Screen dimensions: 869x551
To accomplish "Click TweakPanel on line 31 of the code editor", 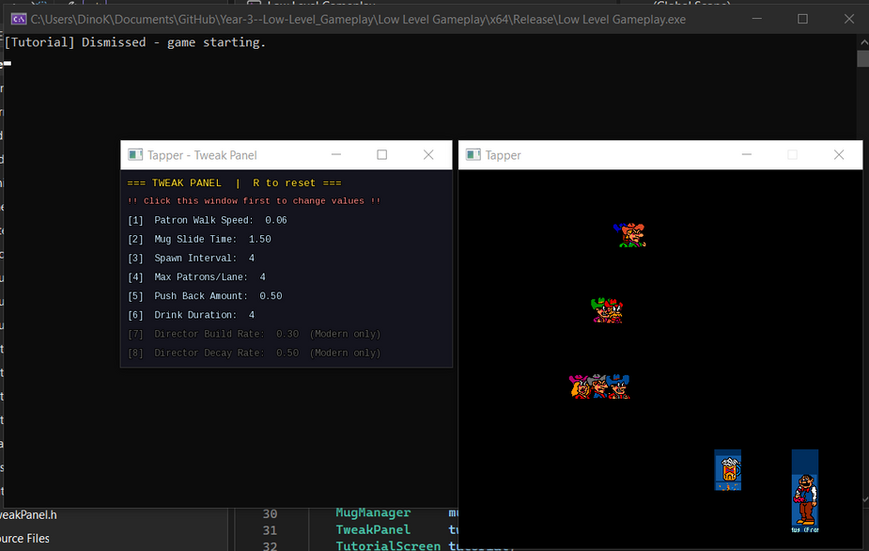I will (373, 529).
